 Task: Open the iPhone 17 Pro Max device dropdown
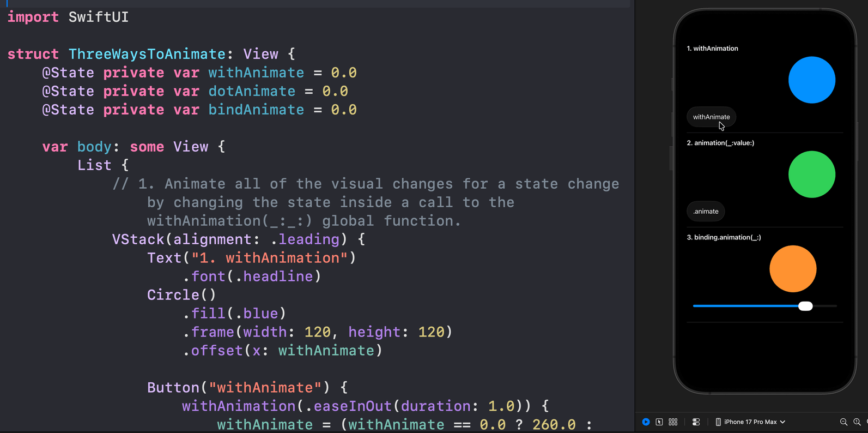click(750, 422)
